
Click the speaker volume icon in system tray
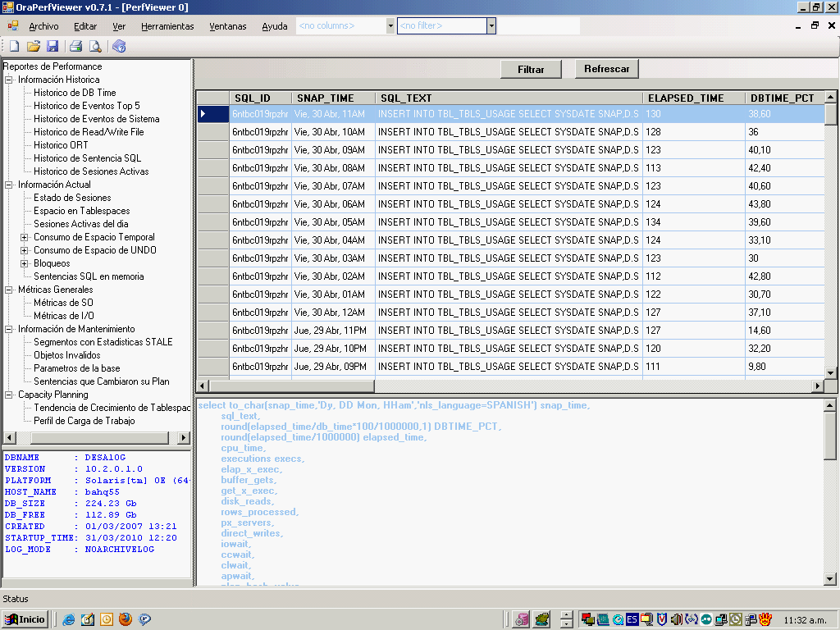pyautogui.click(x=675, y=620)
